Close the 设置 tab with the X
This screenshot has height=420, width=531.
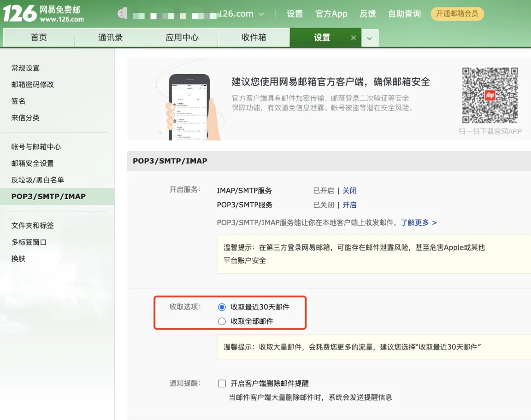pos(353,38)
